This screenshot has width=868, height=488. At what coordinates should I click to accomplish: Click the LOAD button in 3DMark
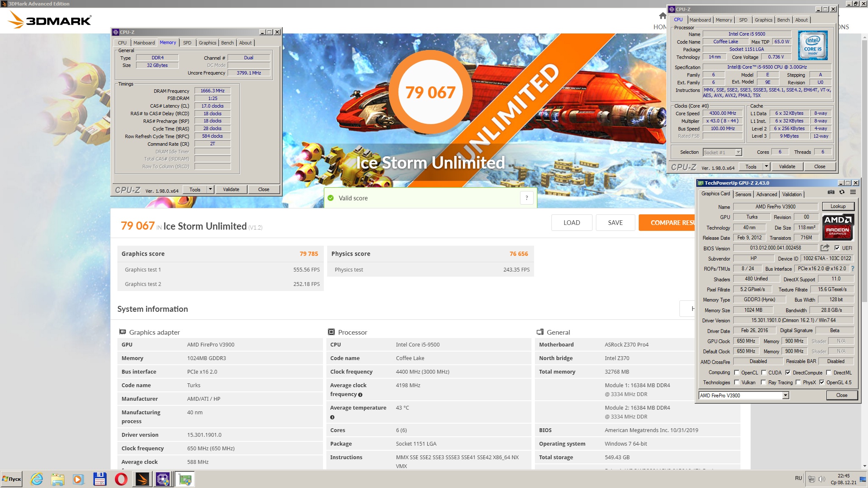572,223
